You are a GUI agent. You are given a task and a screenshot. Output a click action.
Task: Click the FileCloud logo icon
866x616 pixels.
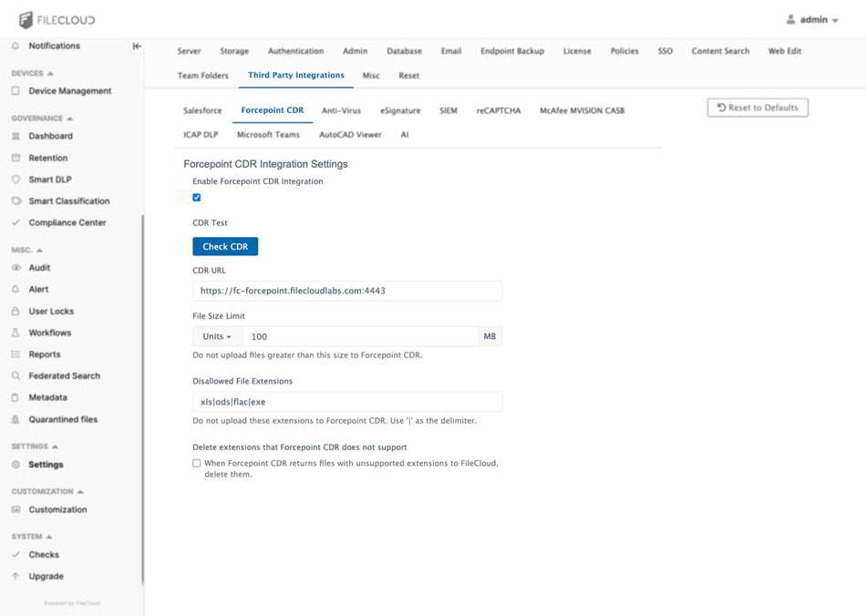(x=26, y=20)
